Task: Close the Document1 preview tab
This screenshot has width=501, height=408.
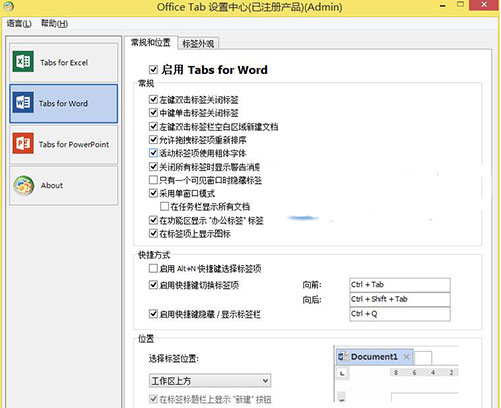Action: 406,357
